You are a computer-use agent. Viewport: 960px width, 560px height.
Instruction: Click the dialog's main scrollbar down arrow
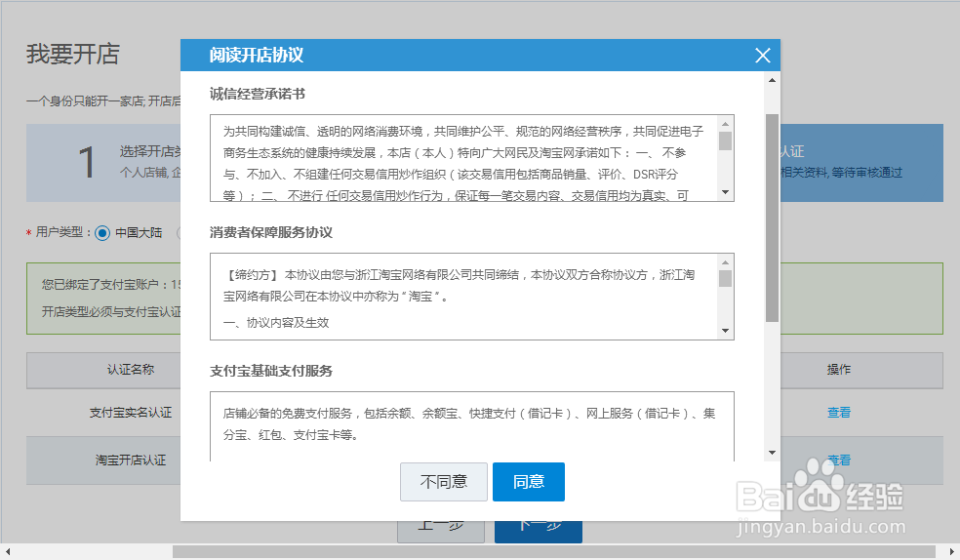click(772, 453)
